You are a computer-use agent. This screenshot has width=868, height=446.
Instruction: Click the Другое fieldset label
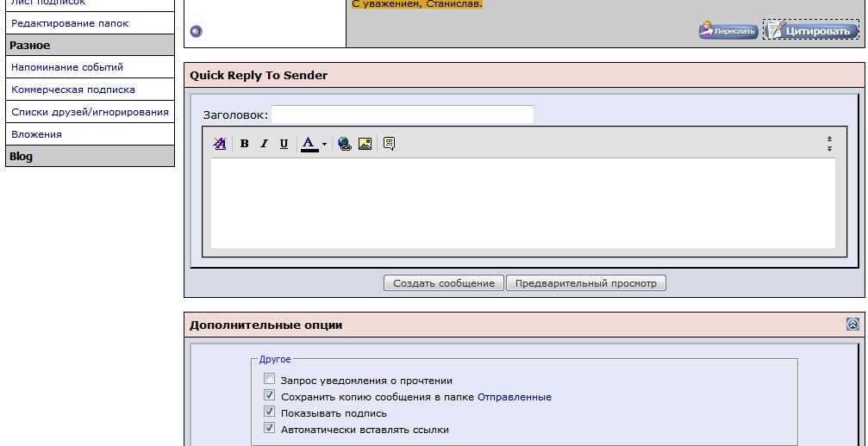coord(275,359)
